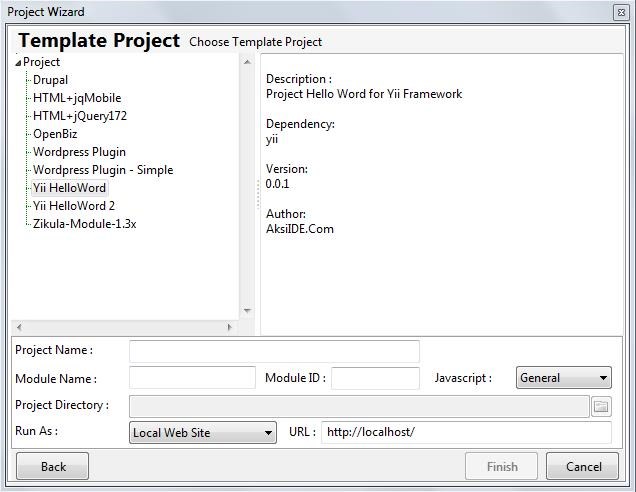Choose the HTML+jQuery172 template
636x492 pixels.
pos(80,116)
